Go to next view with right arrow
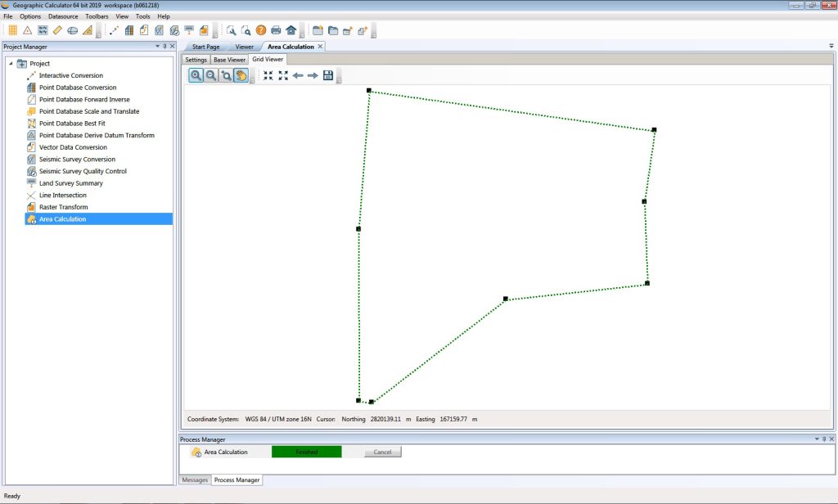The width and height of the screenshot is (838, 504). pos(313,75)
